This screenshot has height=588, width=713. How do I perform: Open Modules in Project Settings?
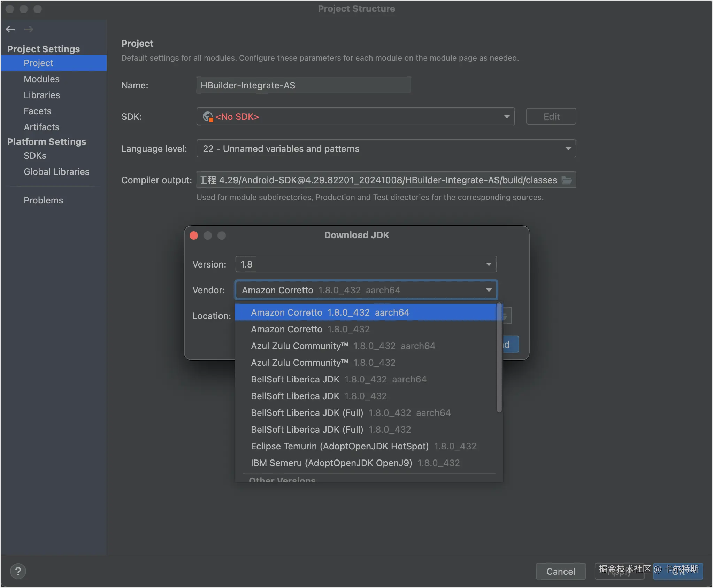coord(41,79)
